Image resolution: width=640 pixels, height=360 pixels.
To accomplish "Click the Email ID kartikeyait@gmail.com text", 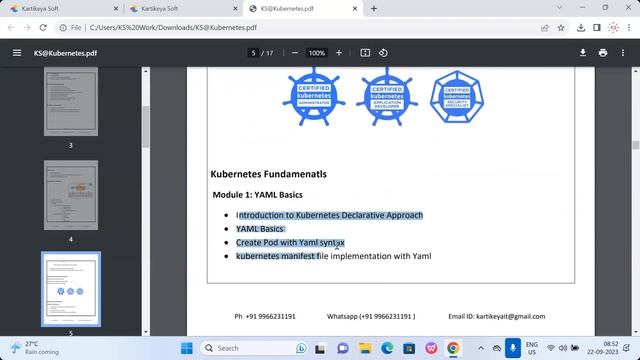I will point(497,316).
